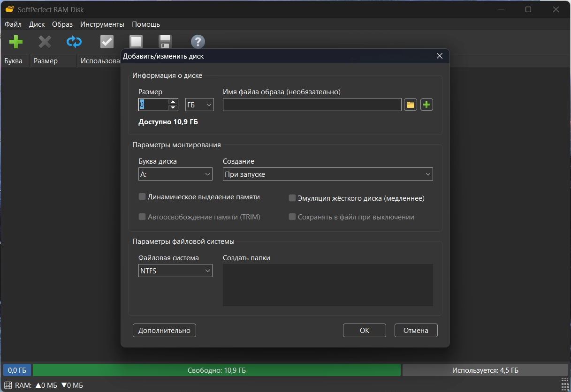Click the Отмена button
The image size is (571, 392).
[x=416, y=330]
